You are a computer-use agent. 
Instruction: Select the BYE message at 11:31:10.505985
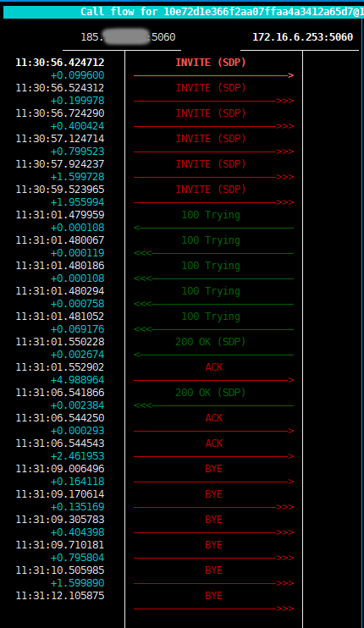coord(214,570)
